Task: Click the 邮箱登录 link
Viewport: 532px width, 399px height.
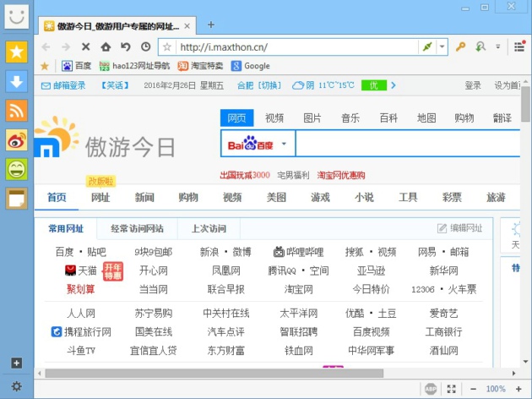Action: [63, 85]
